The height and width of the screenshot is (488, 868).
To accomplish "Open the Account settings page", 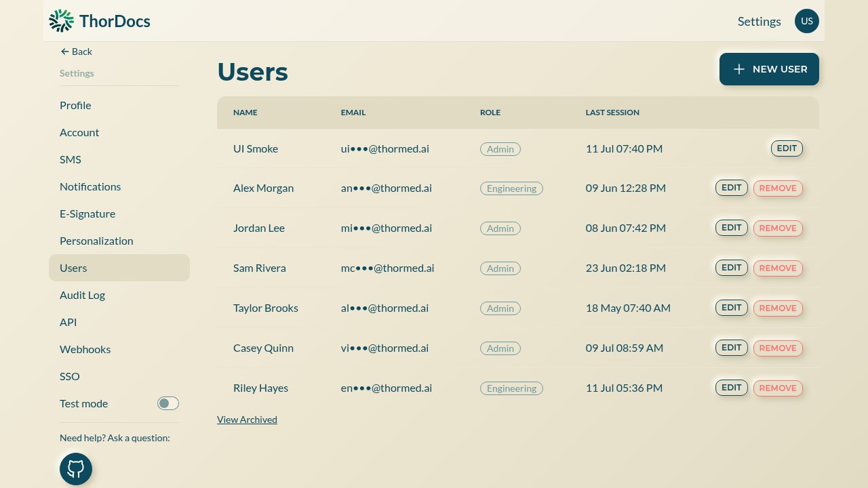I will pyautogui.click(x=119, y=132).
